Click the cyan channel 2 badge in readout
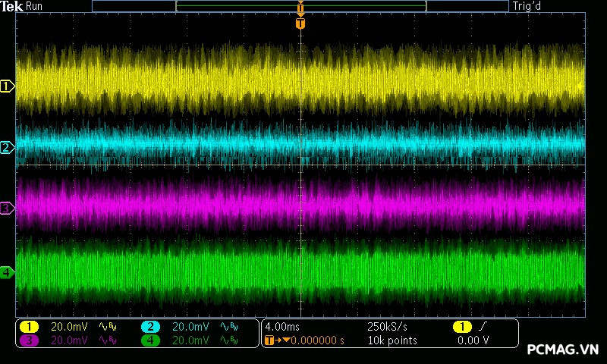Screen dimensions: 607x364 pyautogui.click(x=150, y=327)
